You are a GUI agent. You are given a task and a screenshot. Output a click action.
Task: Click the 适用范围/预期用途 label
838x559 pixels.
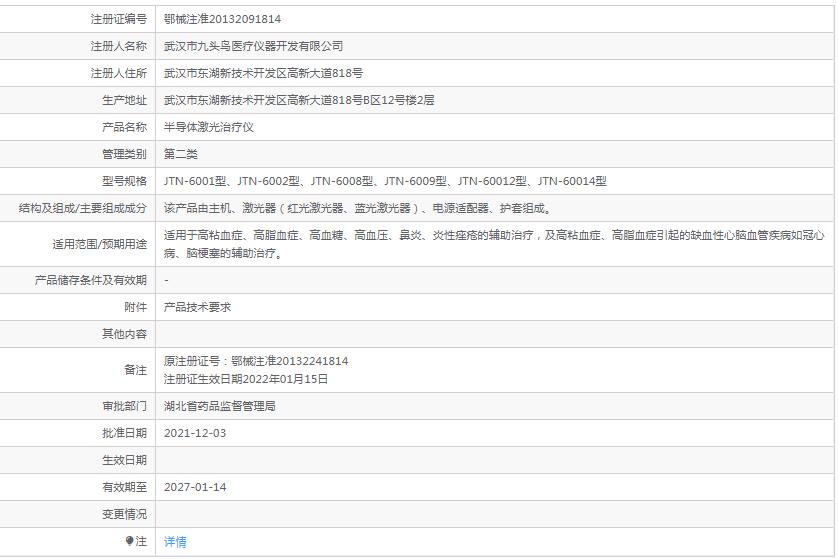pos(99,244)
